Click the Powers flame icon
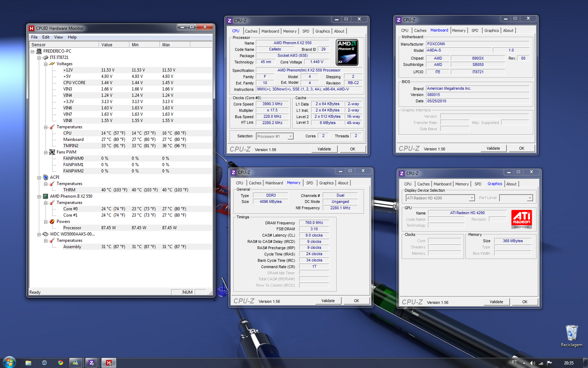Image resolution: width=588 pixels, height=368 pixels. point(52,222)
